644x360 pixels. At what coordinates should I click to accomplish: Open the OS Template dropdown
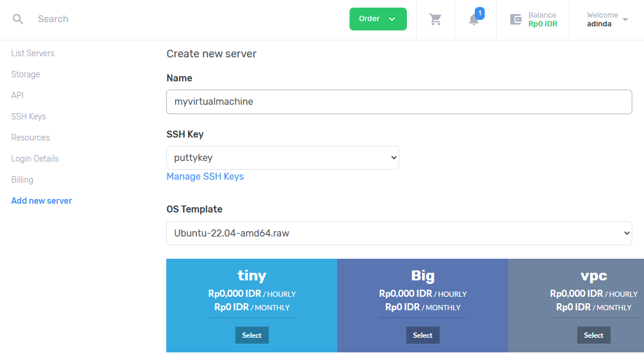[399, 233]
